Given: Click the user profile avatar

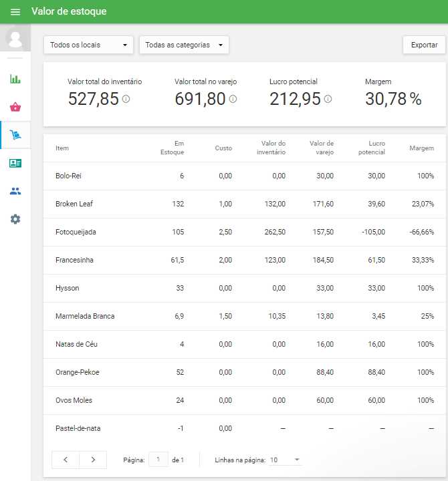Looking at the screenshot, I should pyautogui.click(x=15, y=39).
